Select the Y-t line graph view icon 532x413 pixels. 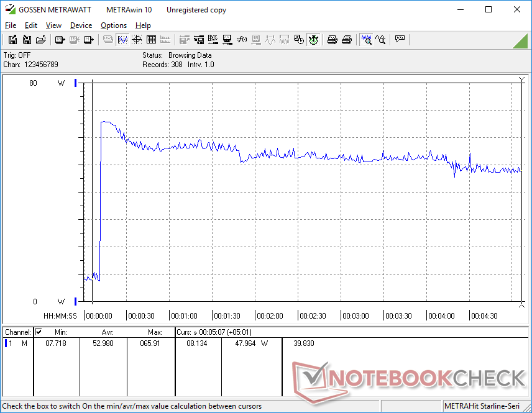click(122, 40)
